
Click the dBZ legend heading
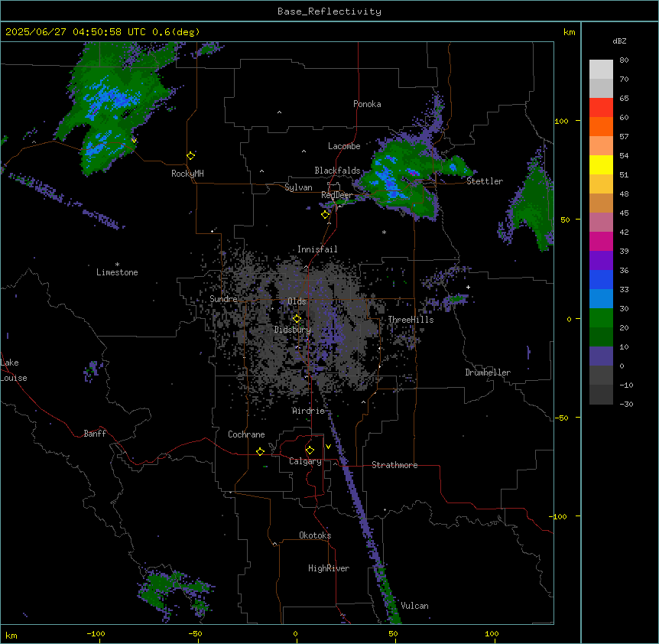coord(619,41)
